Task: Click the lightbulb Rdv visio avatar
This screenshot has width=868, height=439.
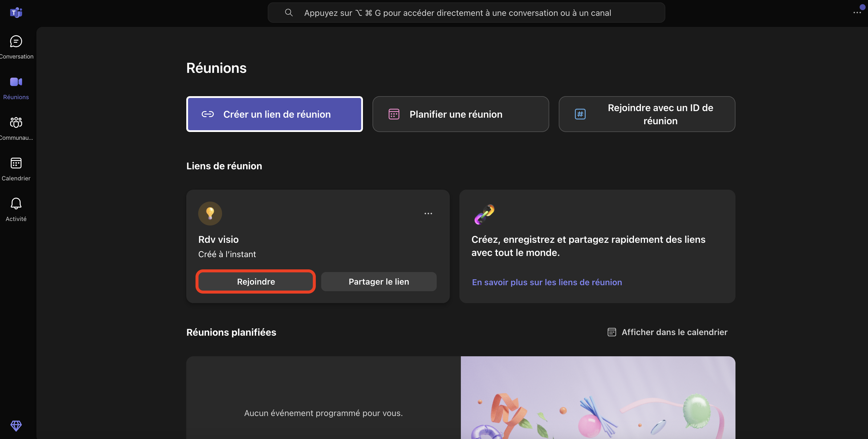Action: pos(210,214)
